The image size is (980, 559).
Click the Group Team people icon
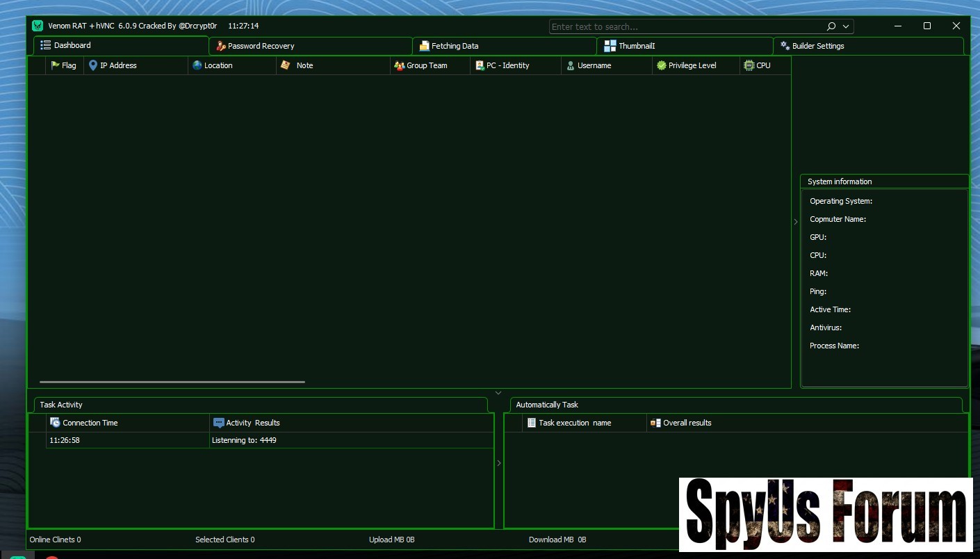coord(399,65)
